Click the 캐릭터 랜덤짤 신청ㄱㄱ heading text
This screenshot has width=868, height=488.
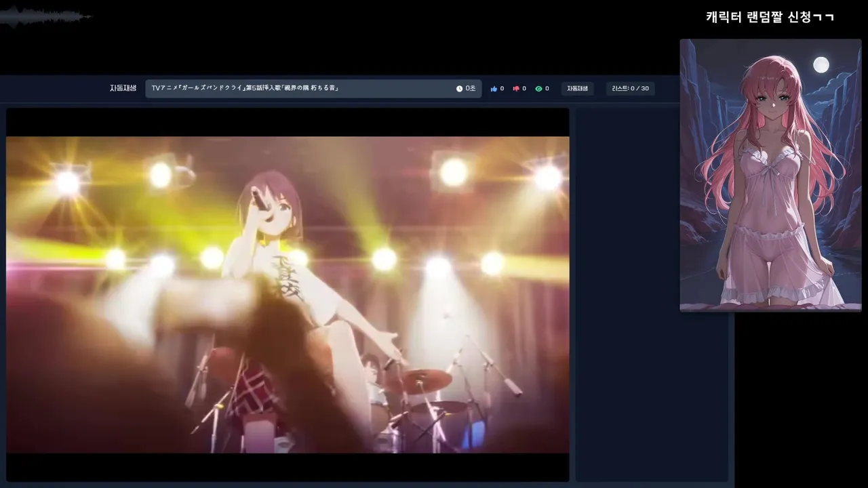[770, 18]
